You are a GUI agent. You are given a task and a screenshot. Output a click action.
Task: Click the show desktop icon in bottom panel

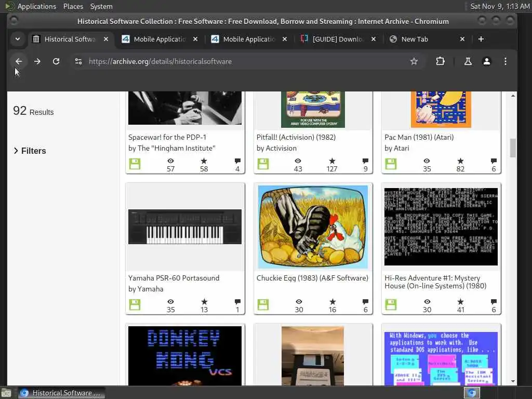coord(6,393)
